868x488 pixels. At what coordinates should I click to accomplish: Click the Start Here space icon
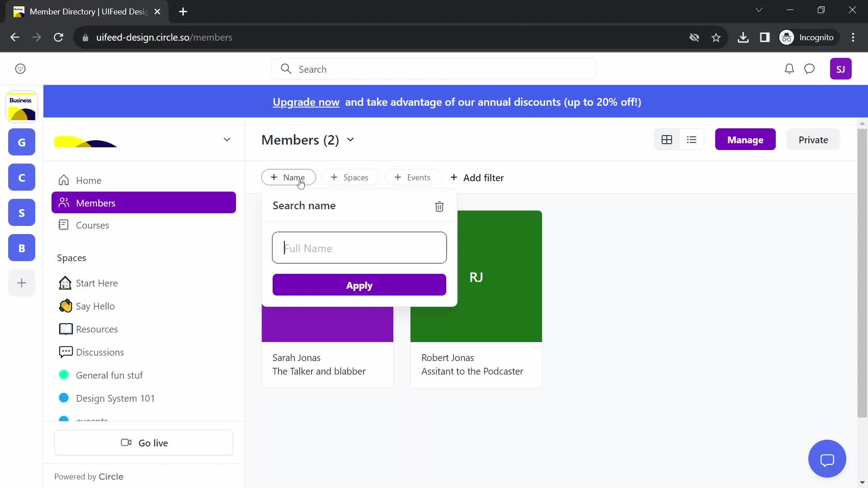click(x=65, y=282)
